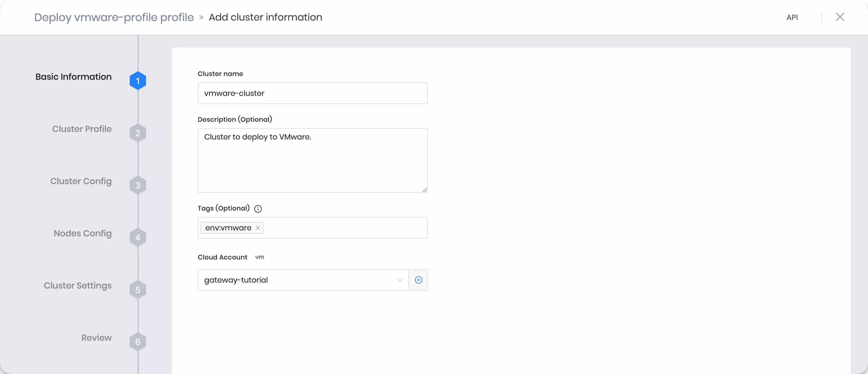868x374 pixels.
Task: Open the gateway-tutorial Cloud Account dropdown
Action: [x=302, y=280]
